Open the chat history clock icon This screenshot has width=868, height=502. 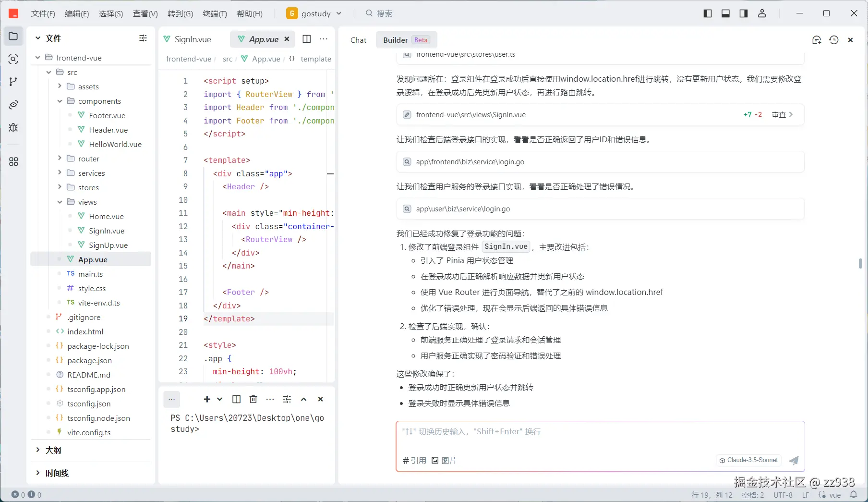coord(834,40)
